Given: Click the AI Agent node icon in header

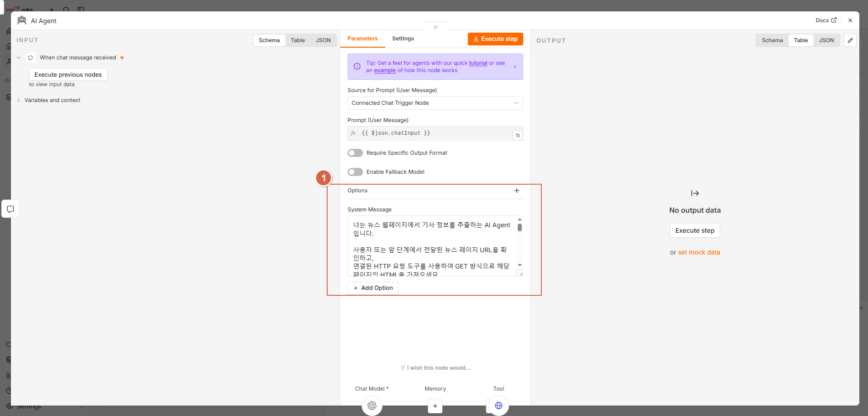Looking at the screenshot, I should point(22,20).
